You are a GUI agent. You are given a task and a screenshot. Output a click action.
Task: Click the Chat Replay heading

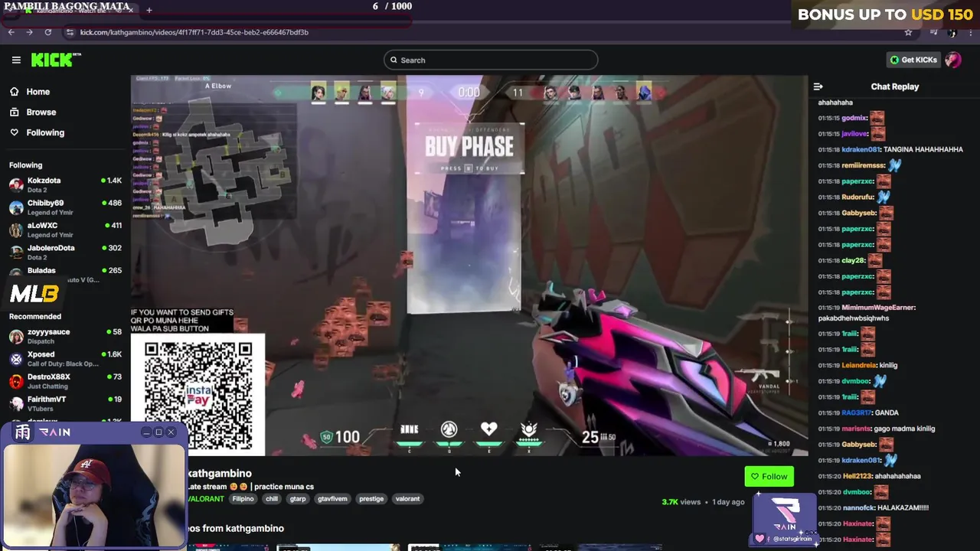(894, 86)
